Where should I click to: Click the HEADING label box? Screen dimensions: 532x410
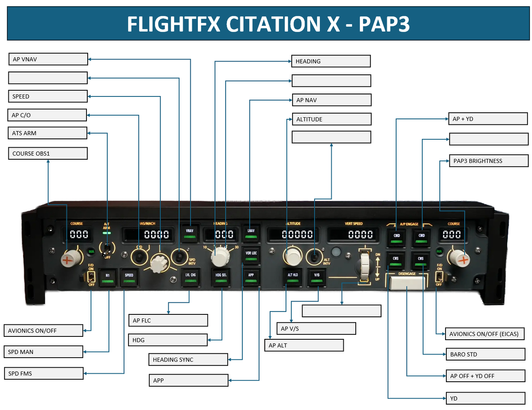click(331, 61)
